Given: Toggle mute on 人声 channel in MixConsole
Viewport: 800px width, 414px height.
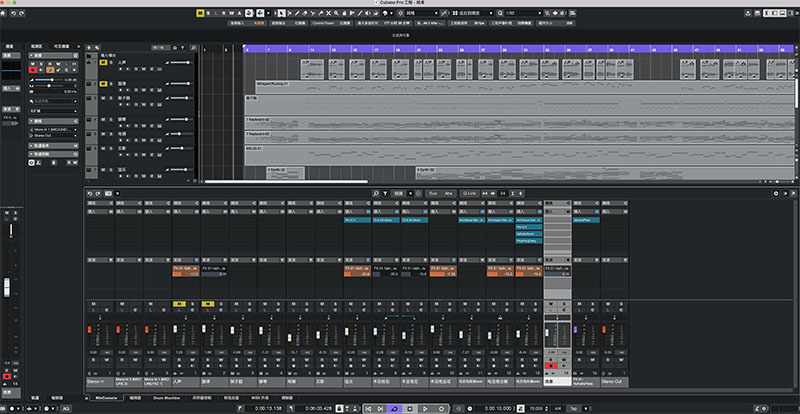Looking at the screenshot, I should [179, 304].
